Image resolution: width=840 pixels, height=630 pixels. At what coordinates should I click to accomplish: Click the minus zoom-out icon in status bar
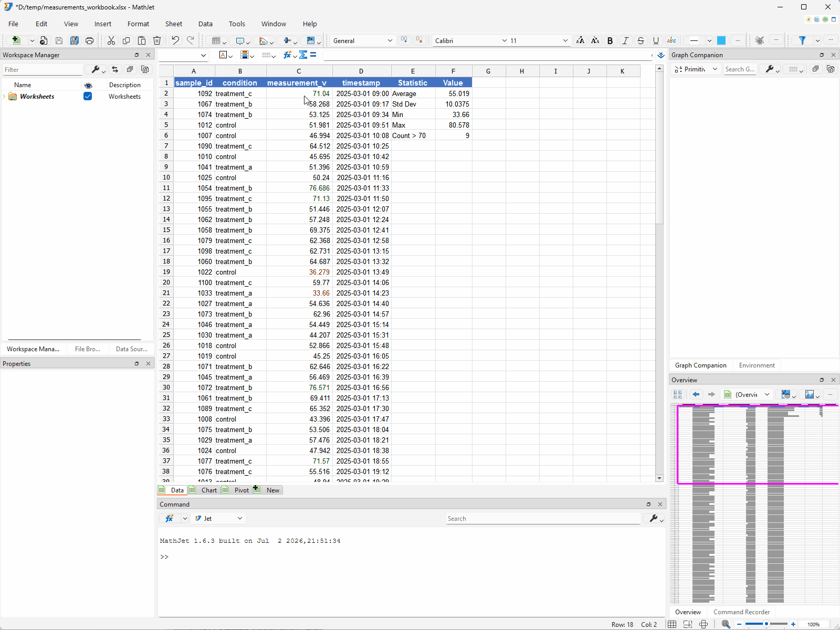click(739, 624)
